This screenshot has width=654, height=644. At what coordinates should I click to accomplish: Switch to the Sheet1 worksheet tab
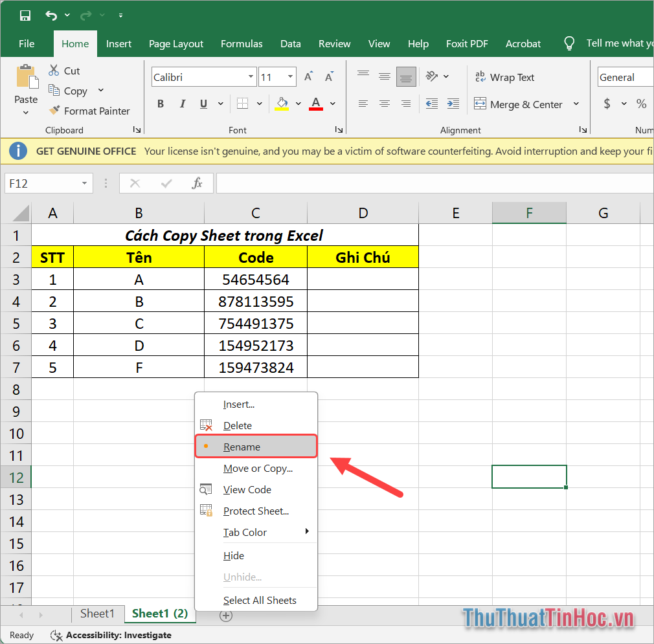[97, 614]
